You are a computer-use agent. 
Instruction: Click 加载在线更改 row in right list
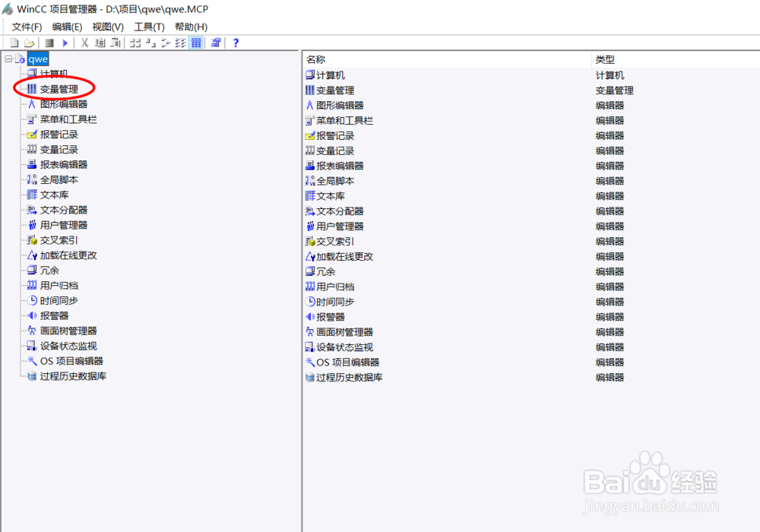pyautogui.click(x=532, y=256)
